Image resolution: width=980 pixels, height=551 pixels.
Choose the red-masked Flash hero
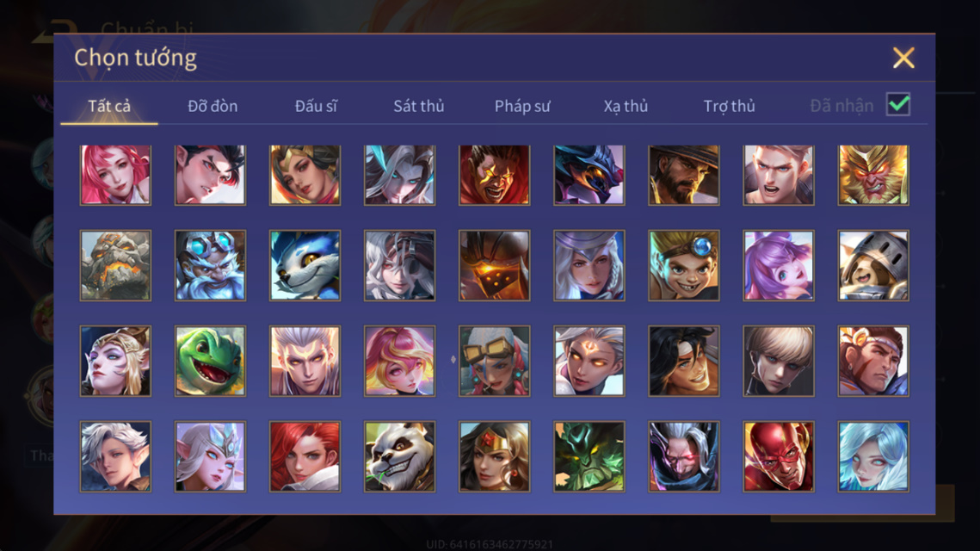[779, 456]
